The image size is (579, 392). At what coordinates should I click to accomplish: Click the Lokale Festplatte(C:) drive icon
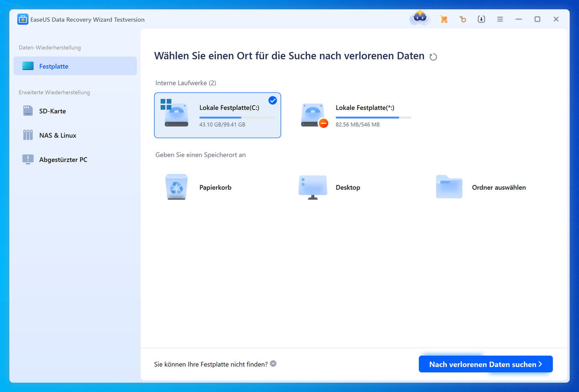point(176,115)
